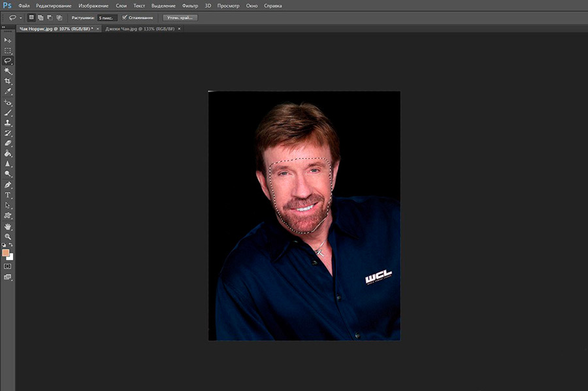588x391 pixels.
Task: Select the Move tool
Action: point(8,40)
